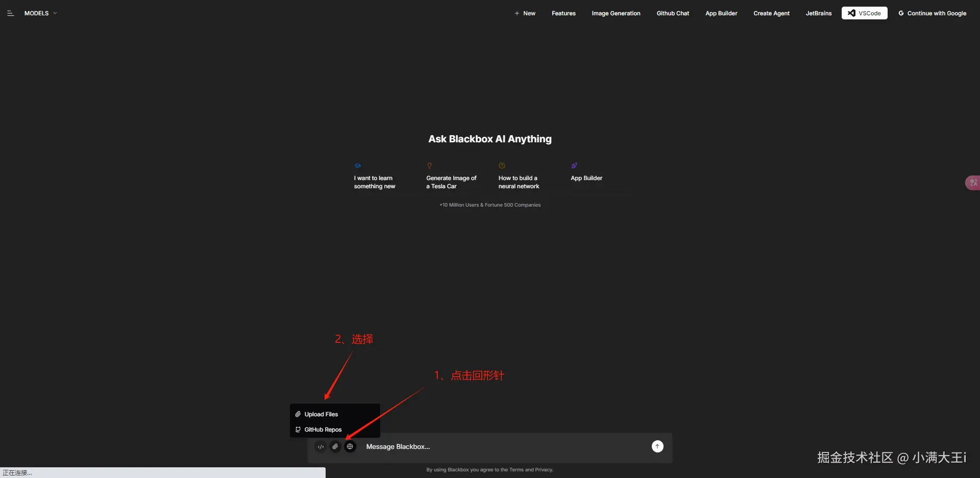Expand the MODELS dropdown
980x478 pixels.
click(x=40, y=13)
